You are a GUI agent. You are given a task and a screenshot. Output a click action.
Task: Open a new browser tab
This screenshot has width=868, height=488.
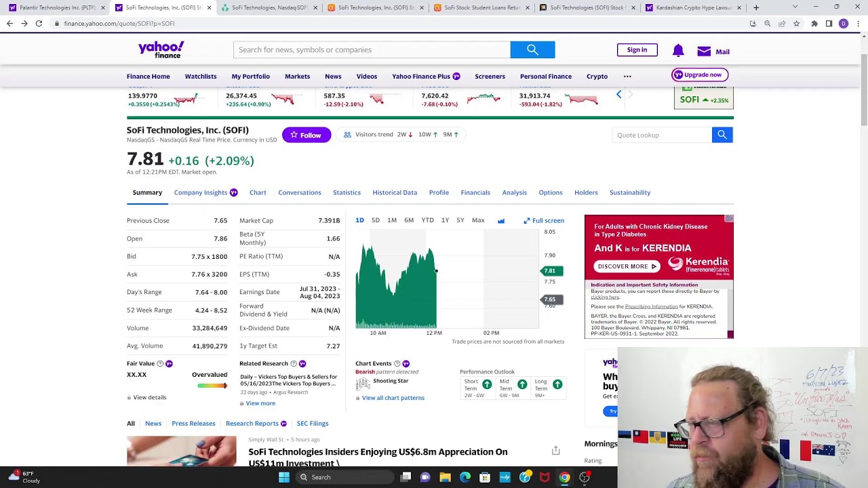coord(756,7)
